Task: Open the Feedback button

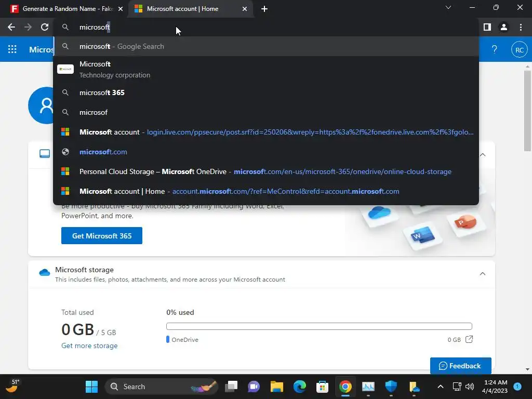Action: point(460,366)
